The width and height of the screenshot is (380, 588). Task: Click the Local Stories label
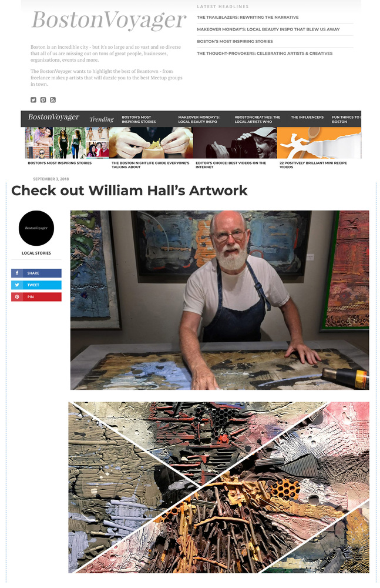tap(36, 253)
